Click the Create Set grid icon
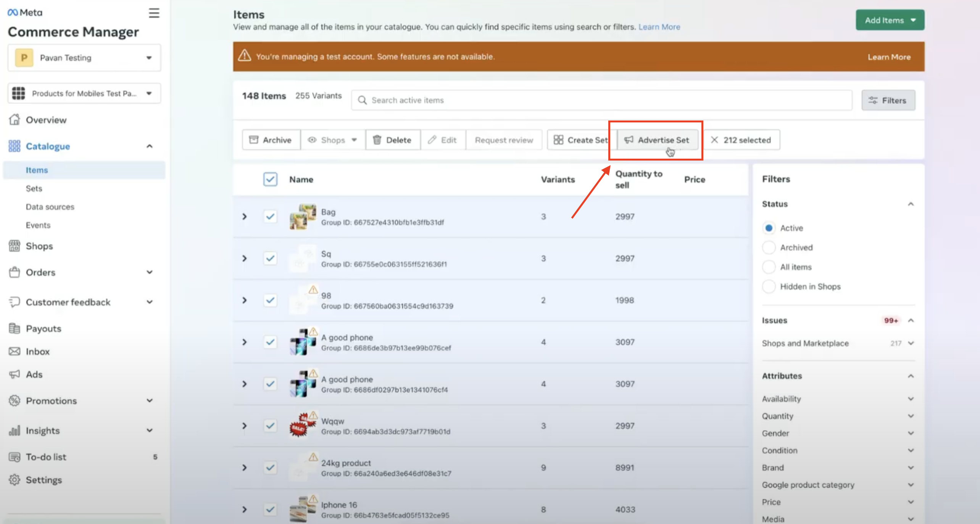 (558, 140)
